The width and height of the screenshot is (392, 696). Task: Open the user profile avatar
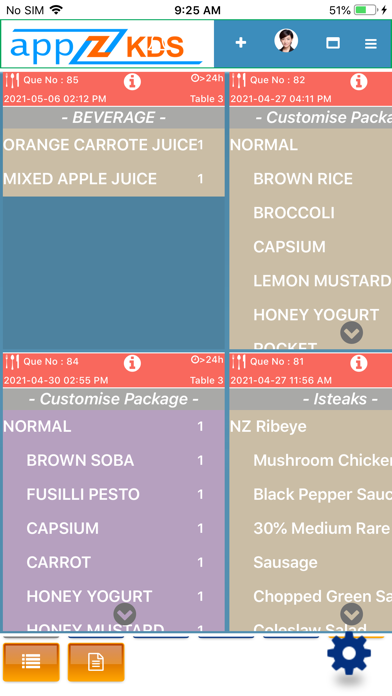(286, 41)
